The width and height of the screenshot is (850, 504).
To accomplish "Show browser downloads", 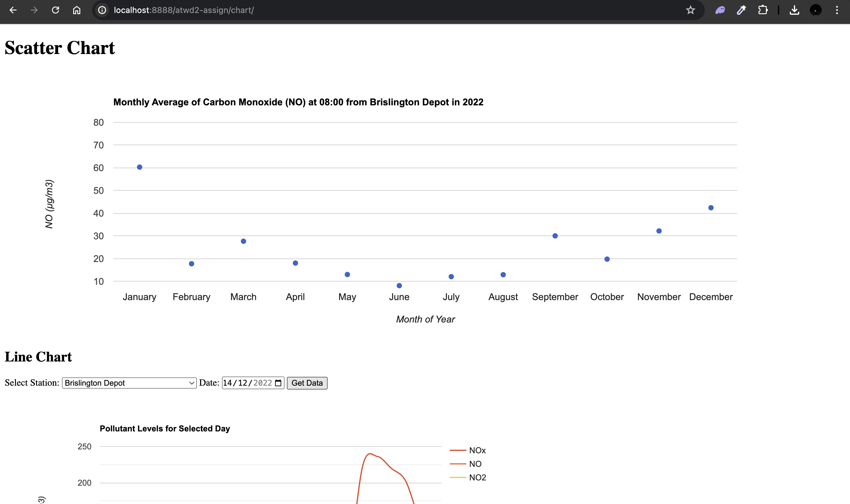I will click(794, 10).
